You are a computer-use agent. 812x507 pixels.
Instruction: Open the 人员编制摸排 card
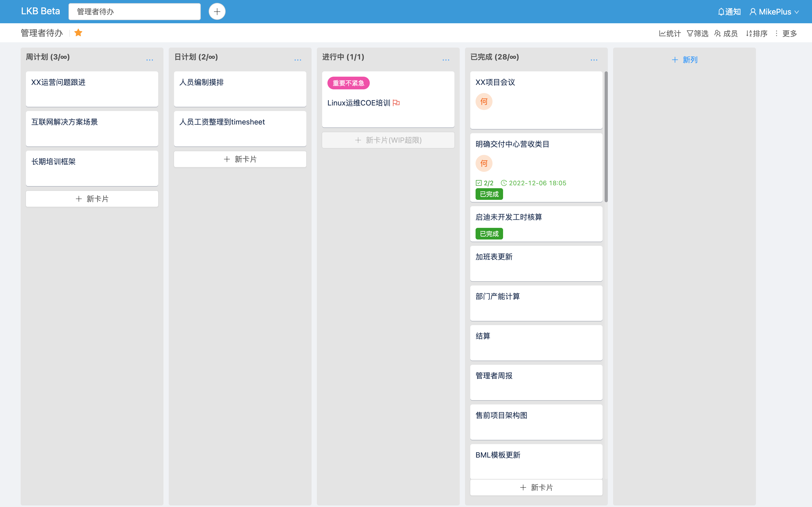[x=240, y=89]
